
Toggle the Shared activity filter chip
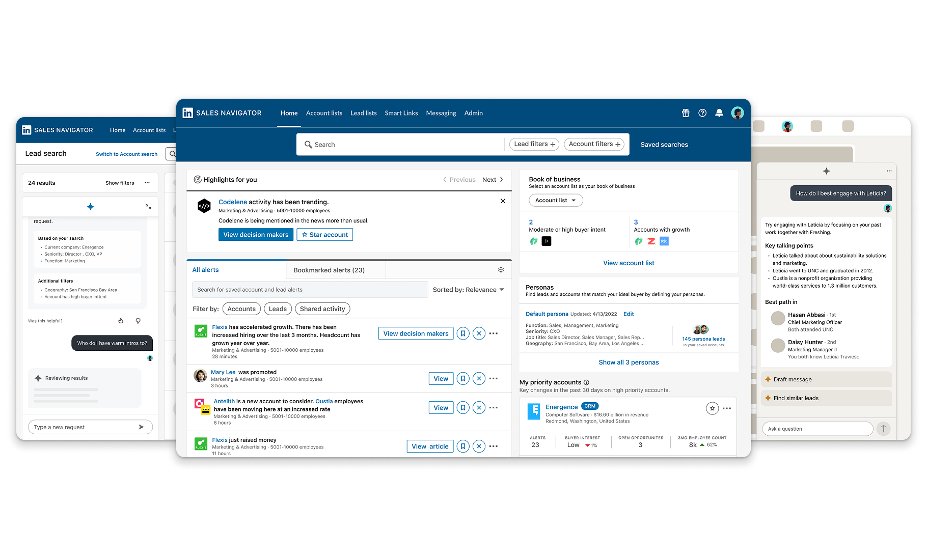(322, 309)
